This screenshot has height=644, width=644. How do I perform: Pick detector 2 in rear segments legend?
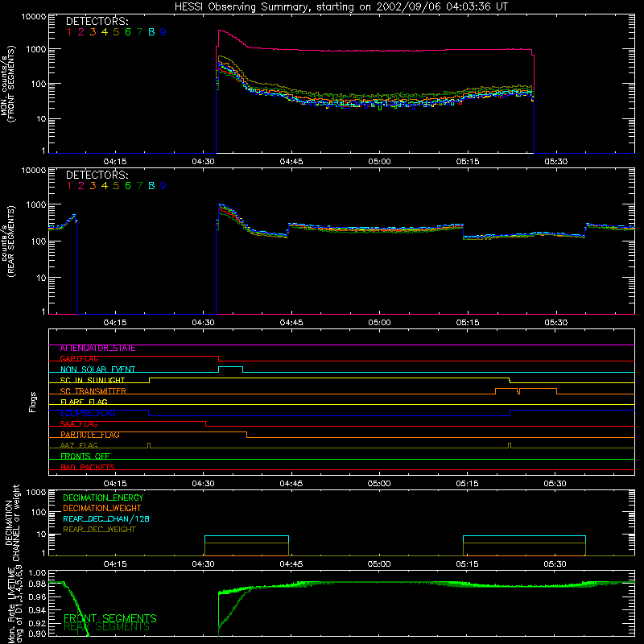coord(81,186)
